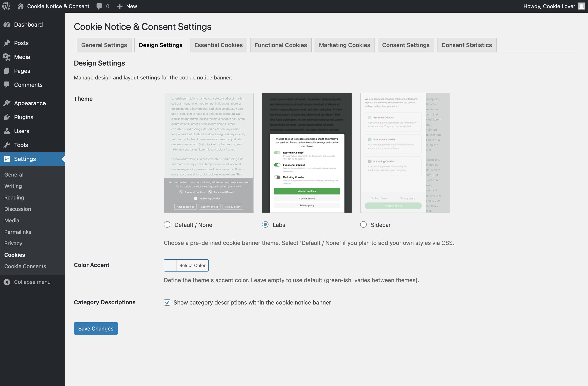The width and height of the screenshot is (588, 386).
Task: Switch to General Settings tab
Action: coord(104,45)
